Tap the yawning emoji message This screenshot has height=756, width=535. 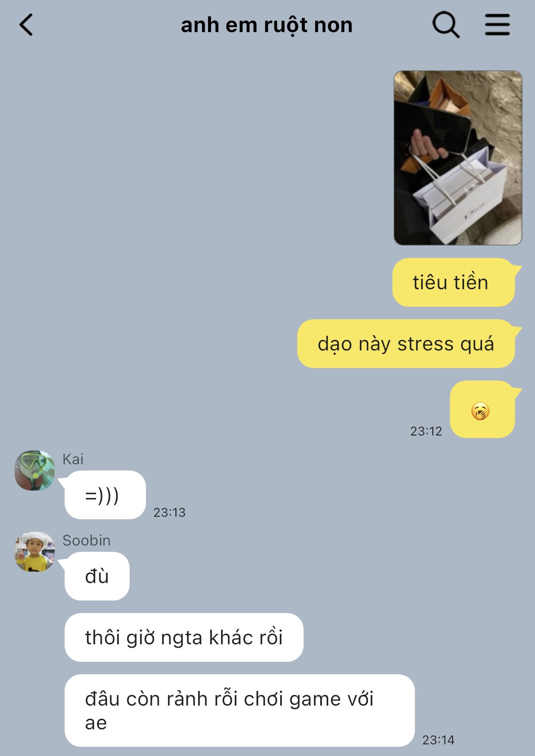[x=482, y=409]
